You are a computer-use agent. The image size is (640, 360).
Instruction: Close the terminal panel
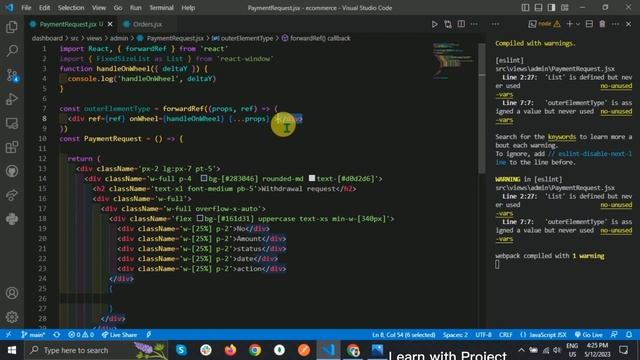click(629, 24)
